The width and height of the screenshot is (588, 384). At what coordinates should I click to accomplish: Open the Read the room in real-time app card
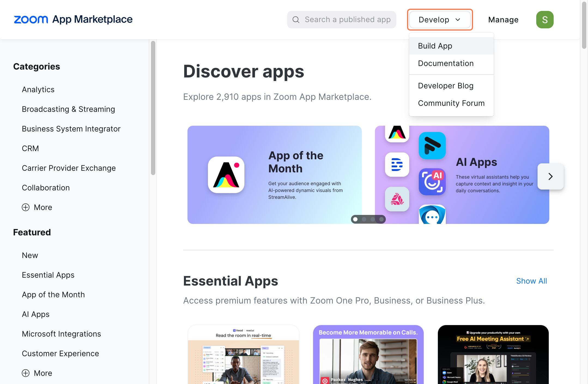point(243,355)
